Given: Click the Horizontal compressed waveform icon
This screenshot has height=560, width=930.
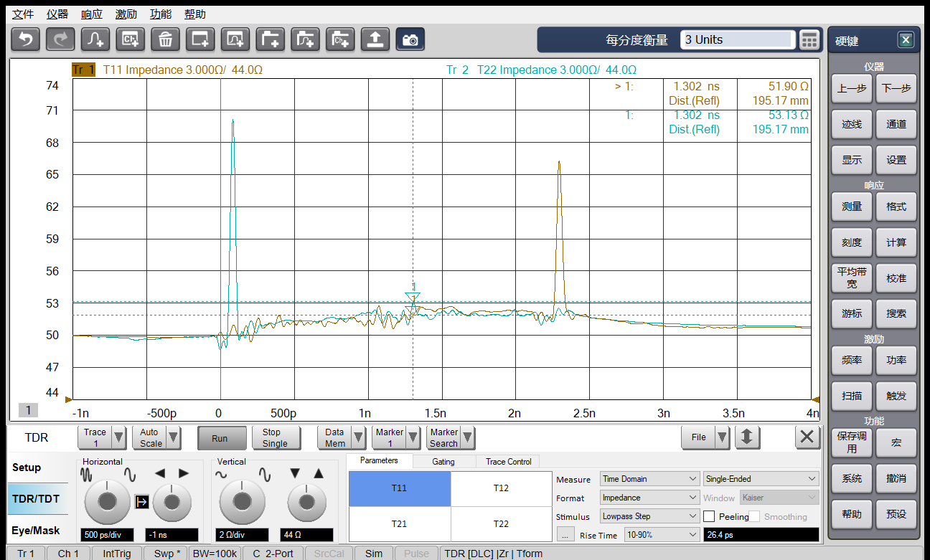Looking at the screenshot, I should (x=87, y=475).
